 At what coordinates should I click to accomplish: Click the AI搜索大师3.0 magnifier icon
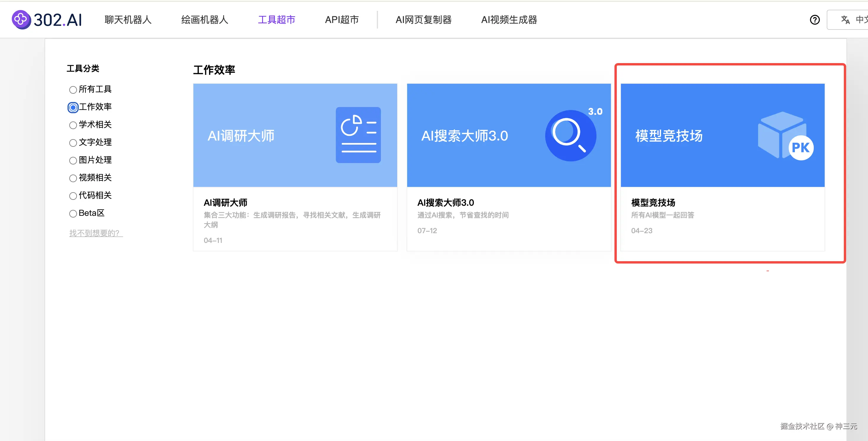(x=570, y=135)
